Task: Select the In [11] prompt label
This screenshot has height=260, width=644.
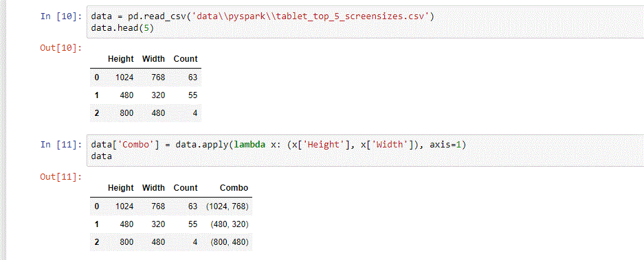Action: (x=61, y=145)
